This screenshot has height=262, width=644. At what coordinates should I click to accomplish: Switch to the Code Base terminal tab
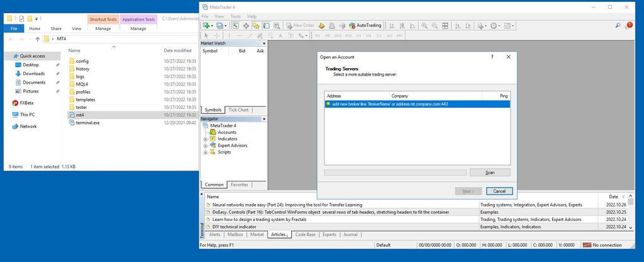305,234
